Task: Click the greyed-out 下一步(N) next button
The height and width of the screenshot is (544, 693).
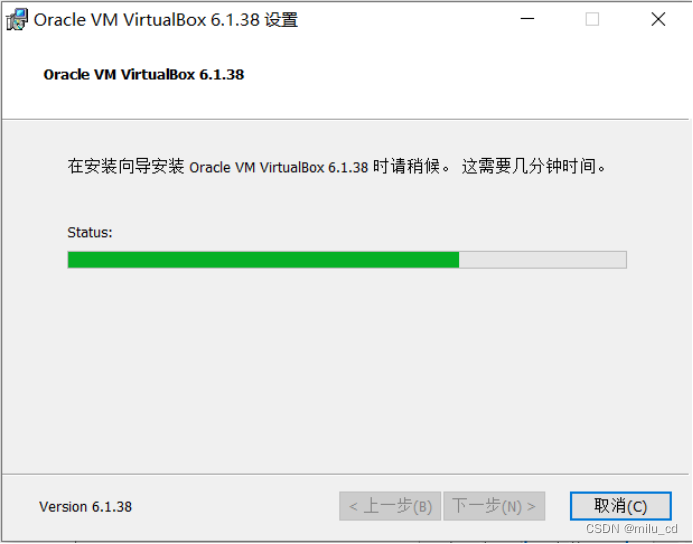Action: 494,506
